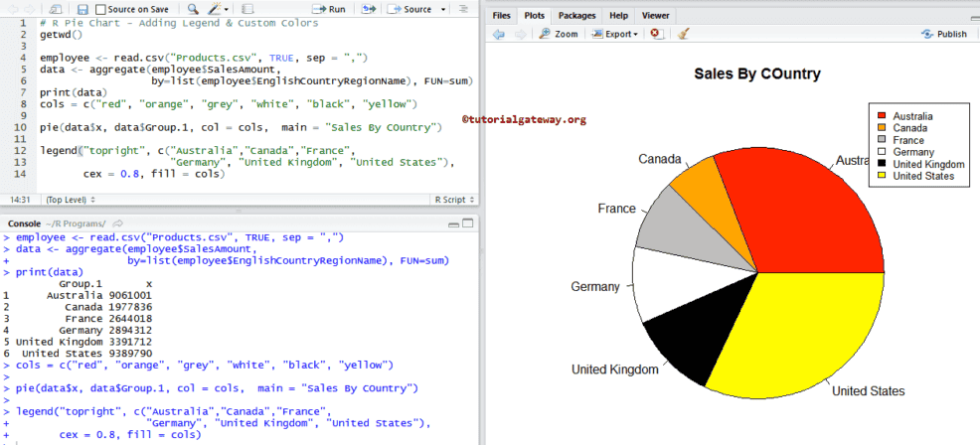
Task: Remove the current plot with red X
Action: coord(655,34)
